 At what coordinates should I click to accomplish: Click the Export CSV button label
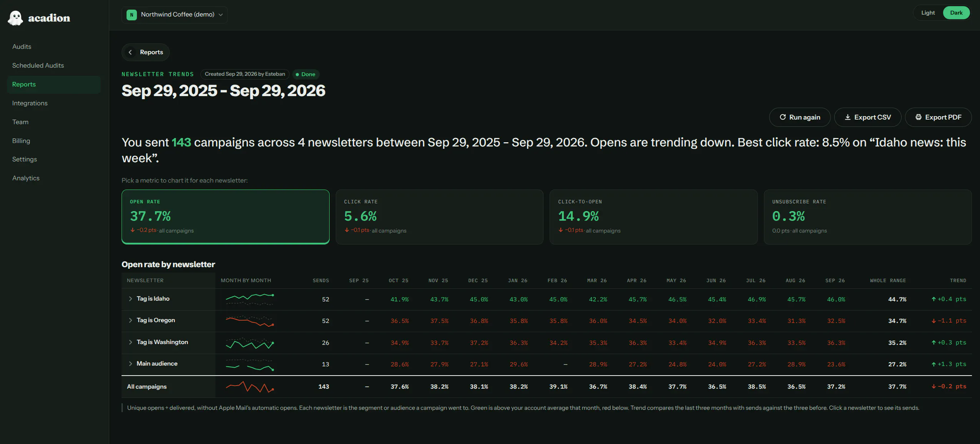click(x=872, y=117)
